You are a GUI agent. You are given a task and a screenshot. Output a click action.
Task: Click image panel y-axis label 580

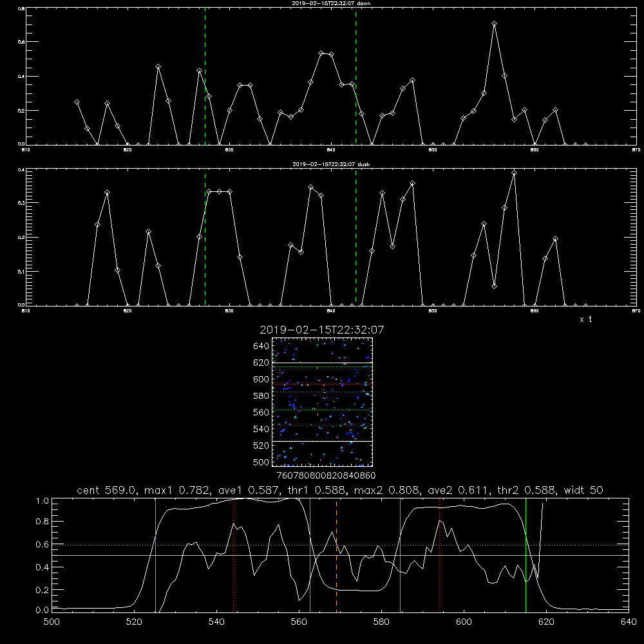click(x=261, y=396)
